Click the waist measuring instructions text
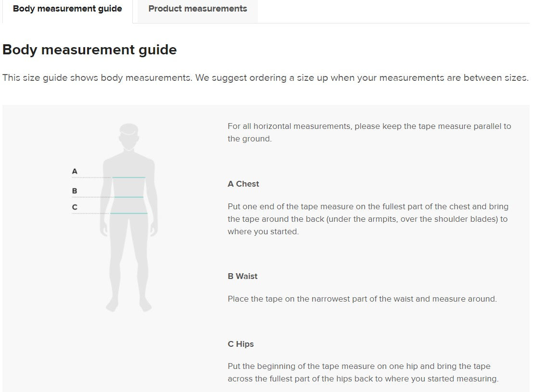The image size is (535, 392). point(362,299)
